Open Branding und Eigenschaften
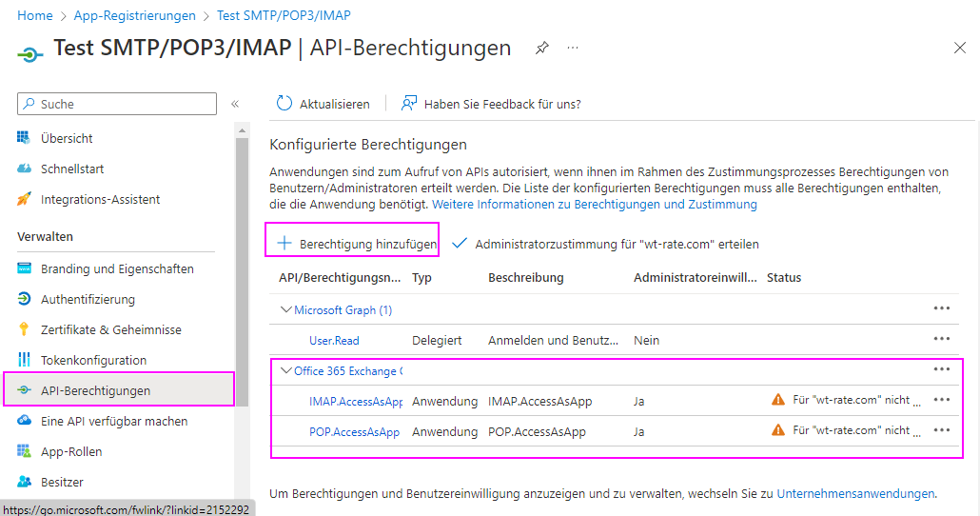980x516 pixels. click(118, 268)
